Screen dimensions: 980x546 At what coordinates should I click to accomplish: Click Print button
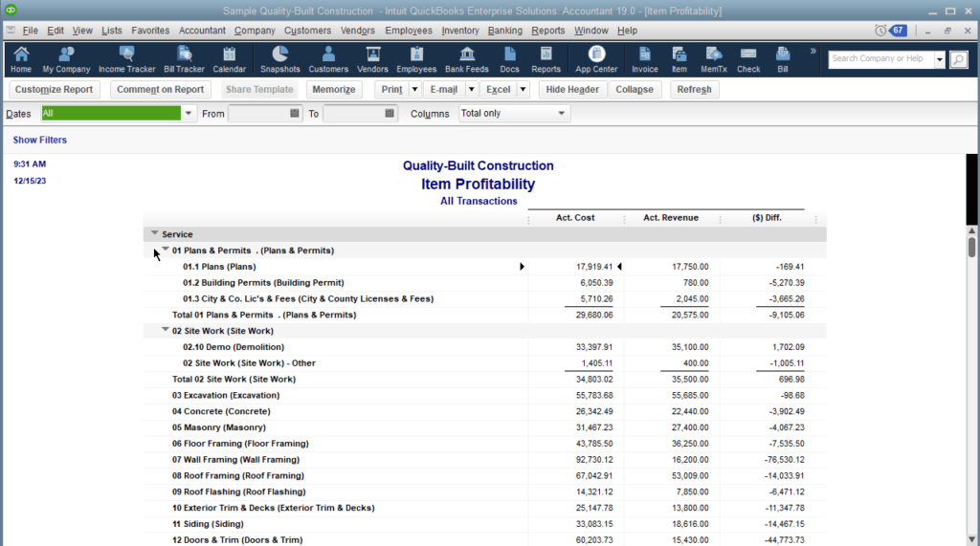click(391, 89)
